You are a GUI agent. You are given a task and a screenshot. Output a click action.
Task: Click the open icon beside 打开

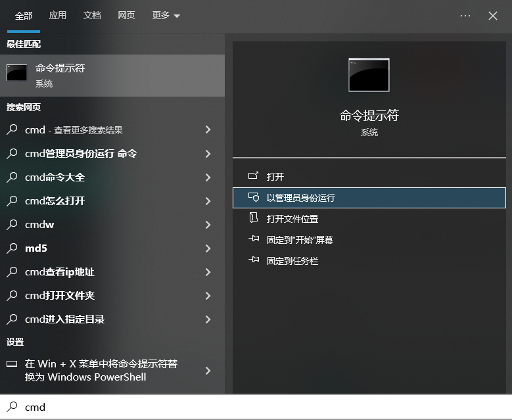pyautogui.click(x=254, y=175)
